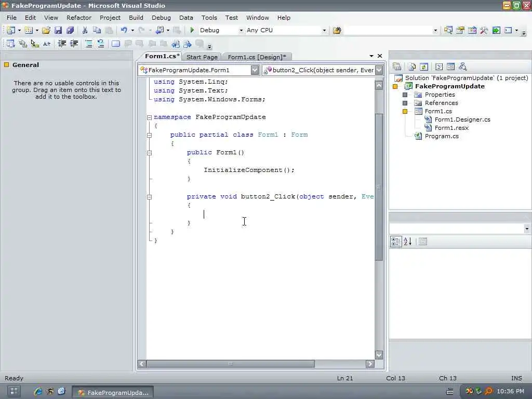The height and width of the screenshot is (399, 532).
Task: Open the Properties panel object dropdown
Action: (527, 229)
